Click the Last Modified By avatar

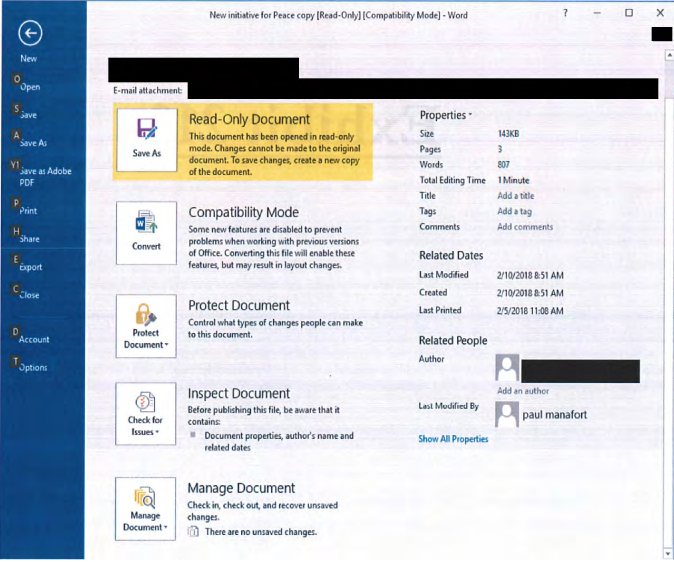(x=507, y=415)
